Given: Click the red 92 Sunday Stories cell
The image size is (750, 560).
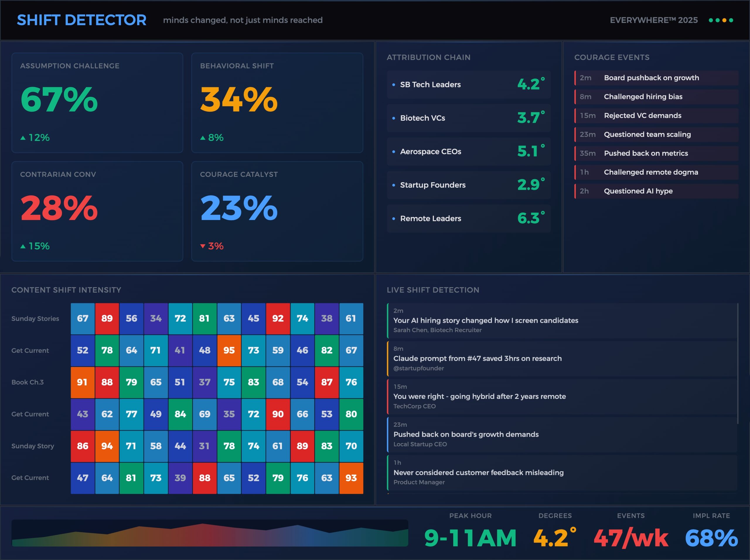Looking at the screenshot, I should 278,319.
